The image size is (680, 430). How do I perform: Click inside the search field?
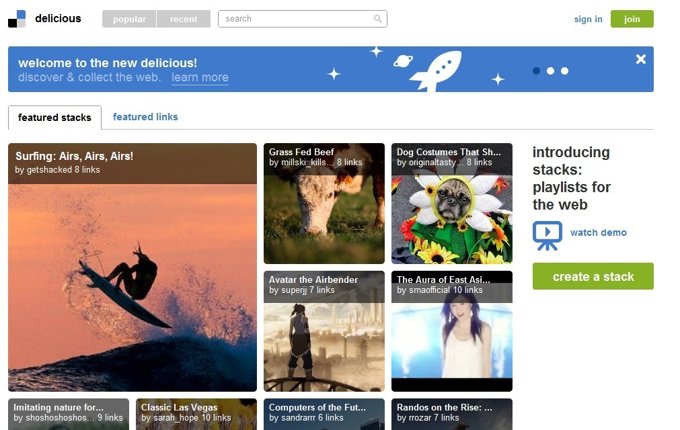295,19
